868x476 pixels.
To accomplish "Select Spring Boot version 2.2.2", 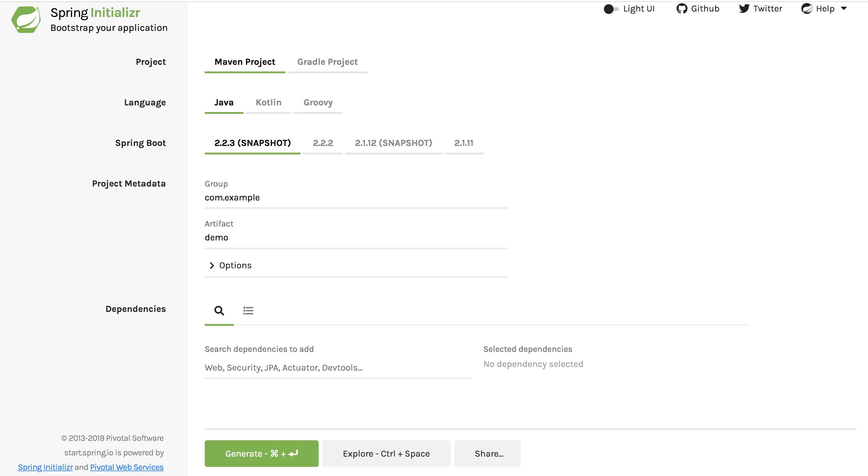I will (x=323, y=143).
